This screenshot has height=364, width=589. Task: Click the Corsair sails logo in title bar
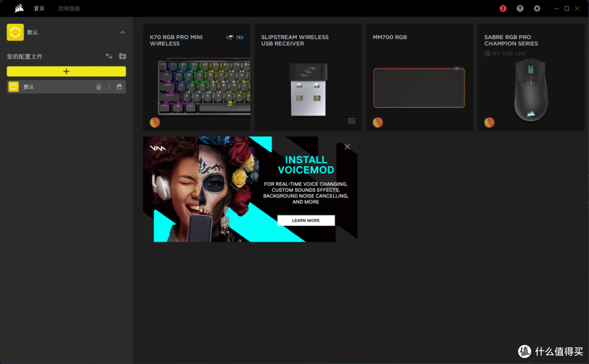pos(19,8)
